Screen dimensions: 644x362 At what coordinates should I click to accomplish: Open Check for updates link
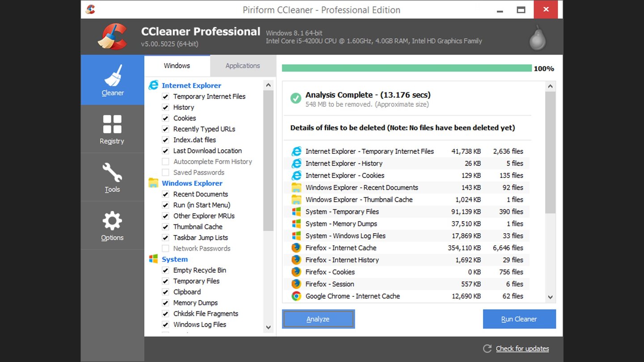522,348
